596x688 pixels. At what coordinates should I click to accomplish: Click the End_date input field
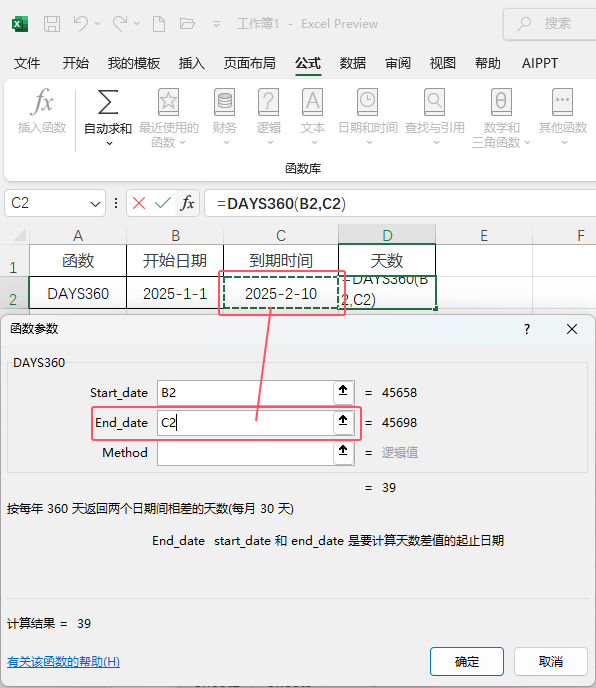pyautogui.click(x=245, y=423)
